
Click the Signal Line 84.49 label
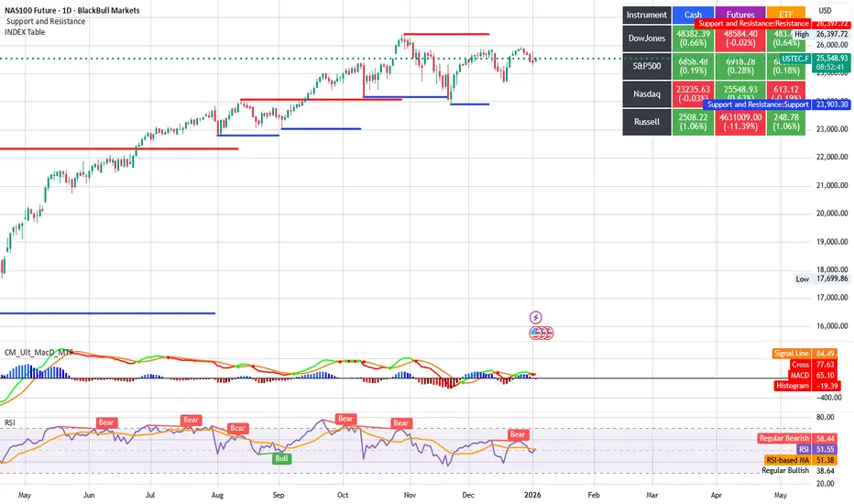[805, 354]
